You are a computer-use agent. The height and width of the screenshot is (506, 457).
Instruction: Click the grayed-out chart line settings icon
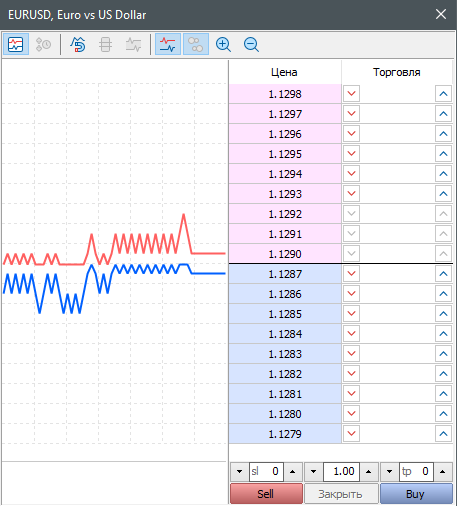click(133, 44)
